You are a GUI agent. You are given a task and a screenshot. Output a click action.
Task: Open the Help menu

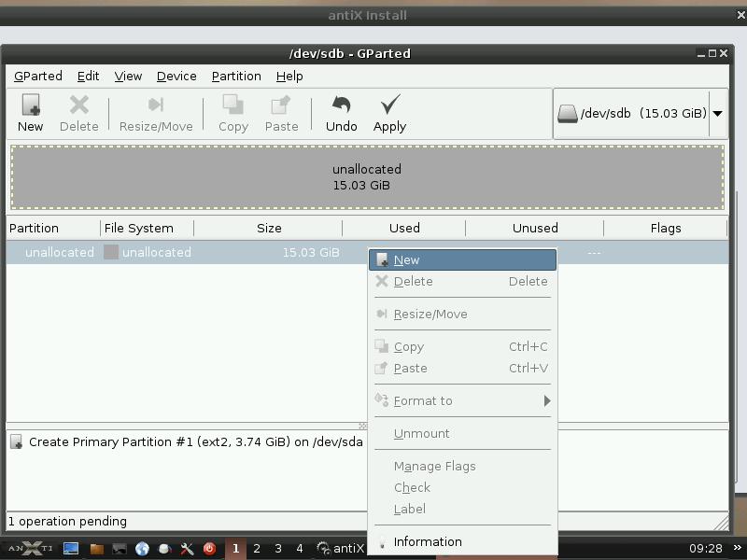click(289, 77)
